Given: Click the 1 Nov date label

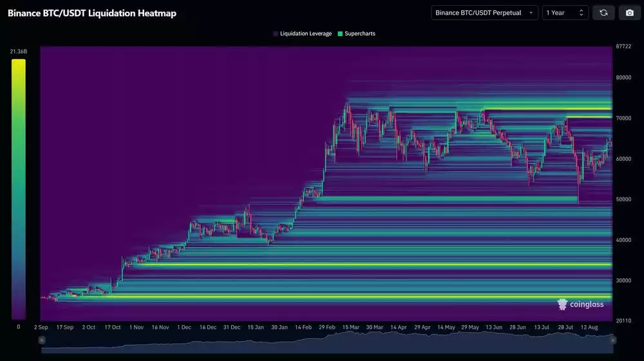Looking at the screenshot, I should tap(137, 328).
